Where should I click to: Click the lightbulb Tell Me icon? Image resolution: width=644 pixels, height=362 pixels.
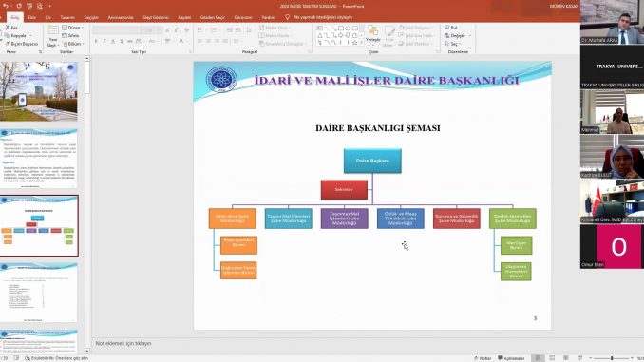click(287, 17)
